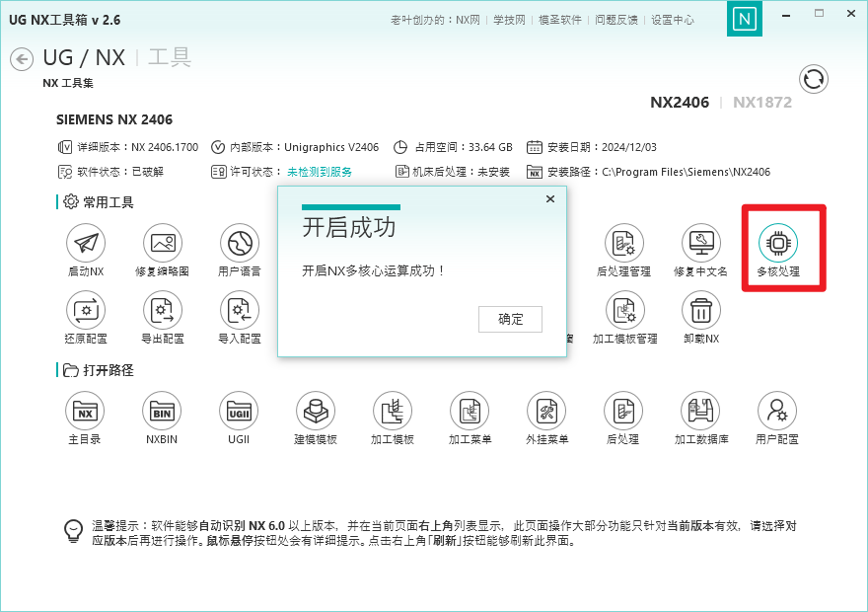The width and height of the screenshot is (868, 612).
Task: Click the back arrow beside UG / NX
Action: (x=22, y=59)
